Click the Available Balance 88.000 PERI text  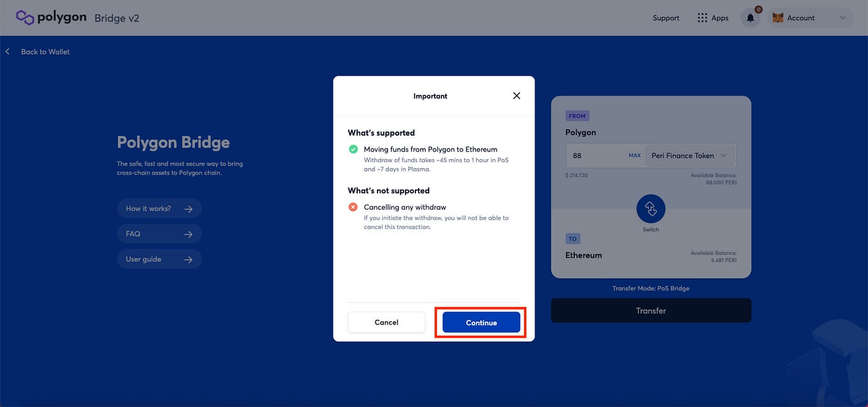tap(714, 179)
